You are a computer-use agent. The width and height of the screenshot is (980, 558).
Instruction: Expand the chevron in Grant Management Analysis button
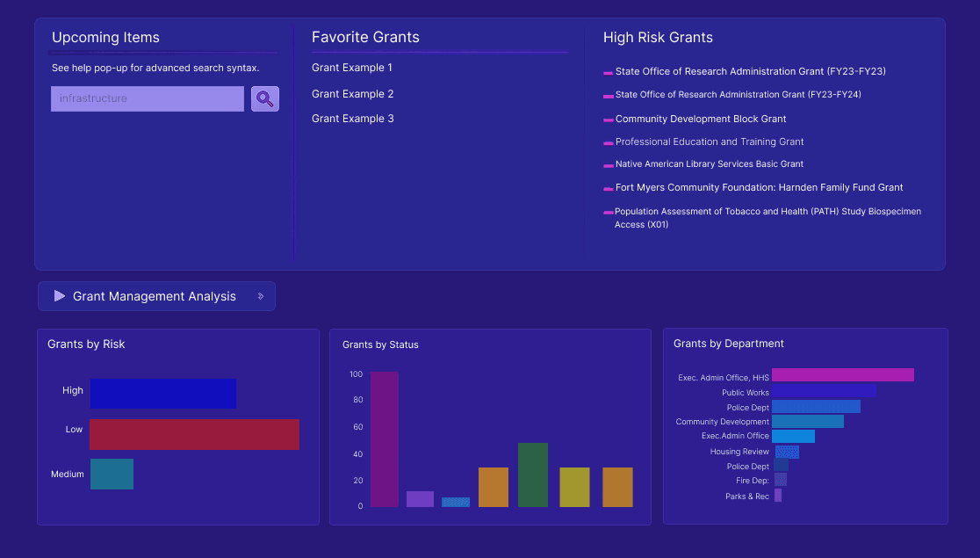(261, 296)
